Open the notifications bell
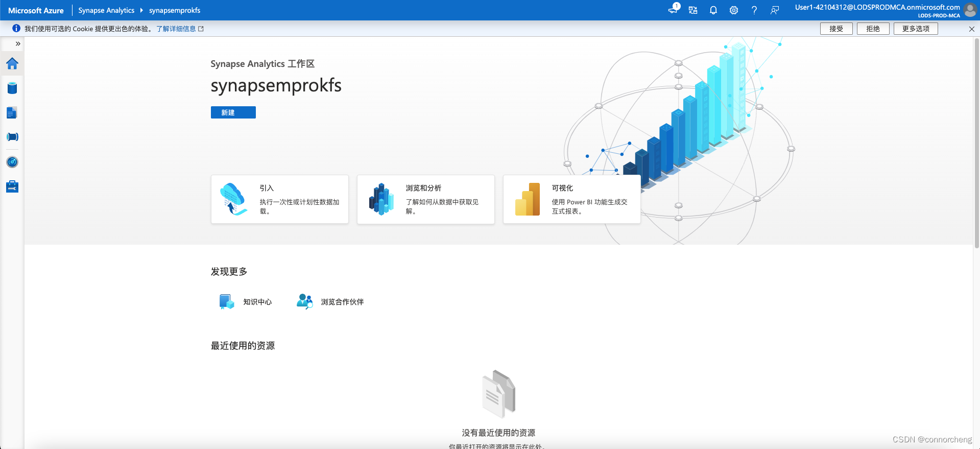The height and width of the screenshot is (449, 980). click(713, 10)
